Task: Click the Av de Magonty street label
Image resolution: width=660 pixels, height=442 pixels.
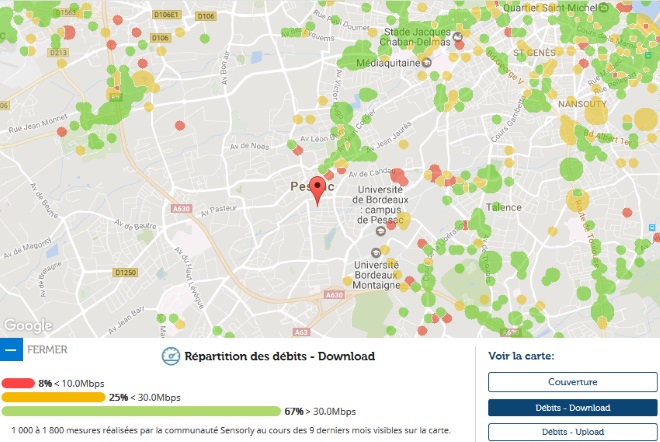Action: click(x=27, y=248)
